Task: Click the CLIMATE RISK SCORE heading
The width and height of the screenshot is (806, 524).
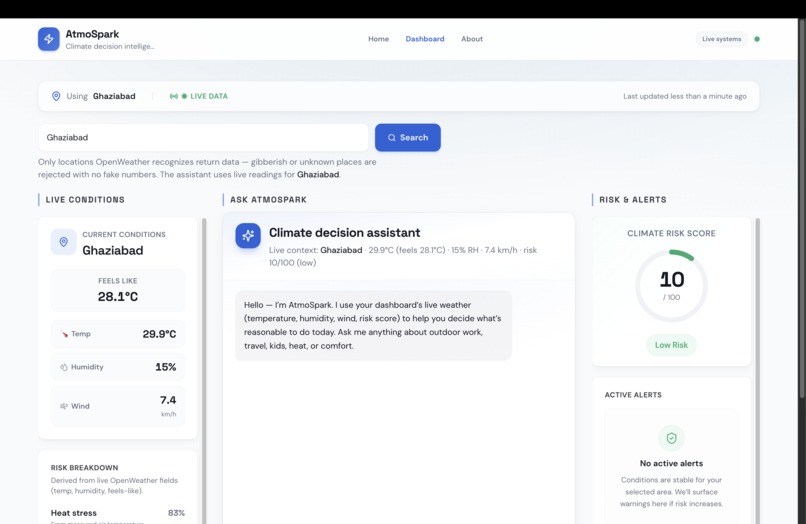Action: coord(671,233)
